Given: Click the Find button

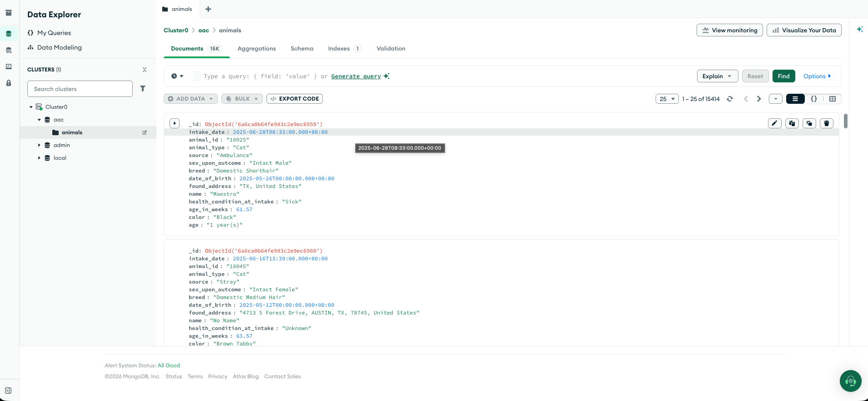Looking at the screenshot, I should pyautogui.click(x=784, y=76).
